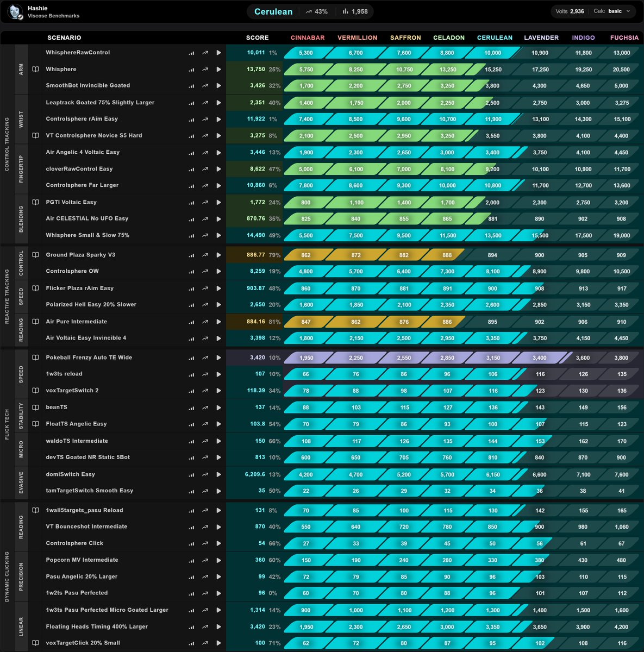The image size is (644, 652).
Task: Click the 1w3ts Pasu Perfected Micro Goated Larger name
Action: [x=107, y=610]
